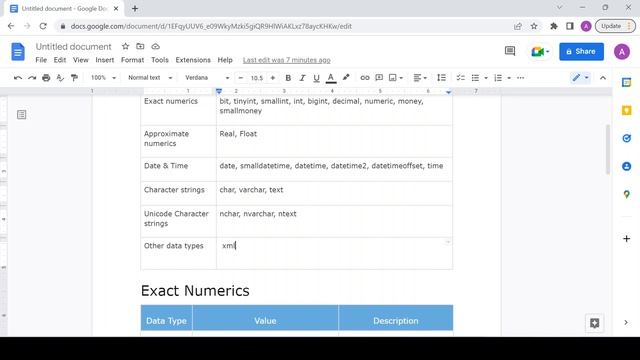Star the document
Image resolution: width=640 pixels, height=360 pixels.
(125, 47)
